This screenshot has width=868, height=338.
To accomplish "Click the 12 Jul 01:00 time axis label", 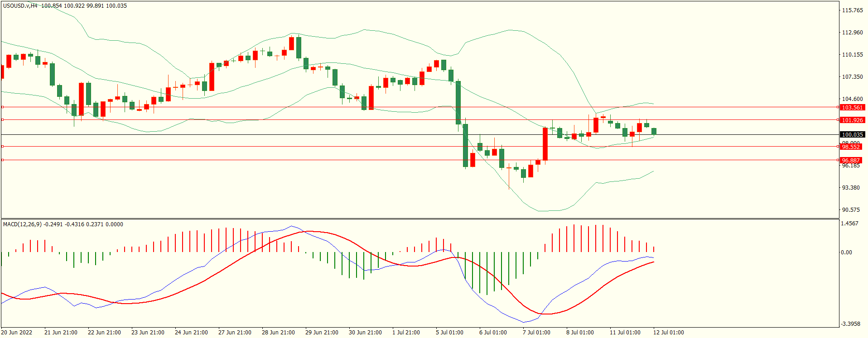I will pyautogui.click(x=668, y=333).
